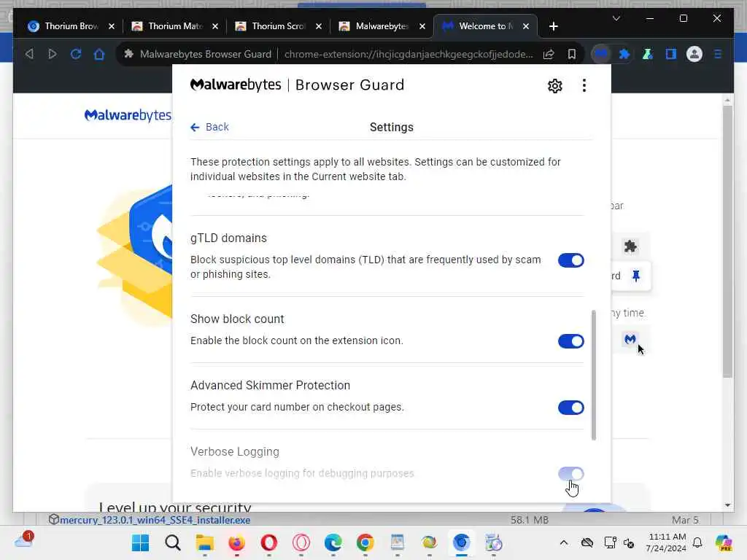Bookmark this page icon
The image size is (747, 560).
pyautogui.click(x=572, y=54)
